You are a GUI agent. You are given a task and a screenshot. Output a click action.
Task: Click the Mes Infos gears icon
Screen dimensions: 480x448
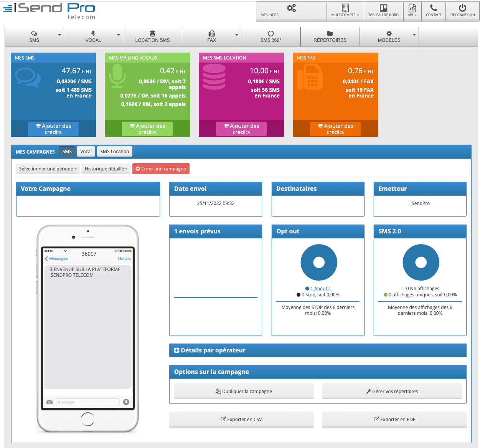291,8
